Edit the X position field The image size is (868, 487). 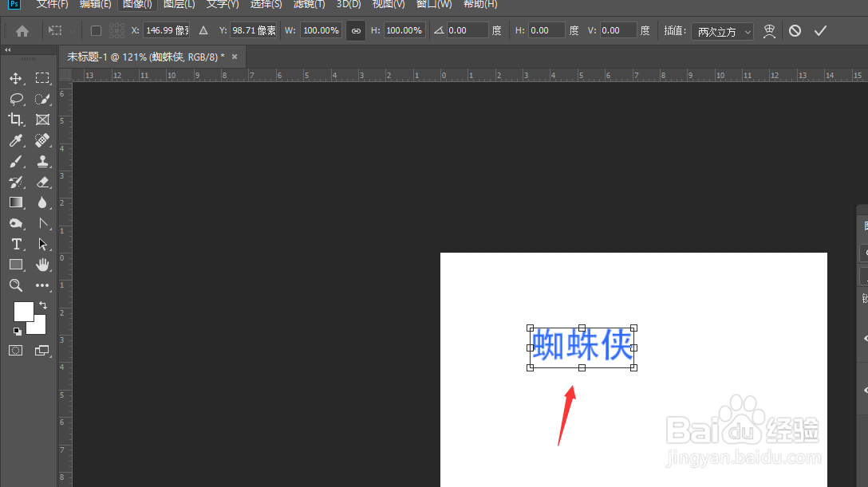pyautogui.click(x=167, y=30)
